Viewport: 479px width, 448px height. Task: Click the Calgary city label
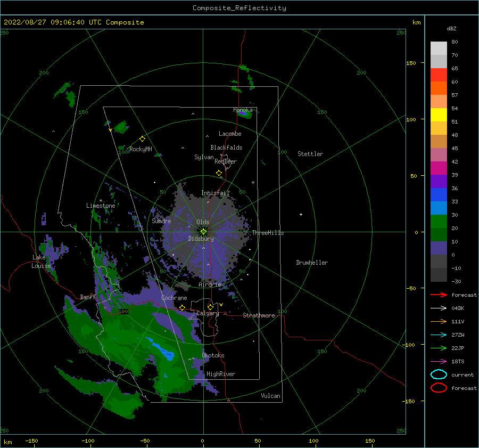(208, 313)
